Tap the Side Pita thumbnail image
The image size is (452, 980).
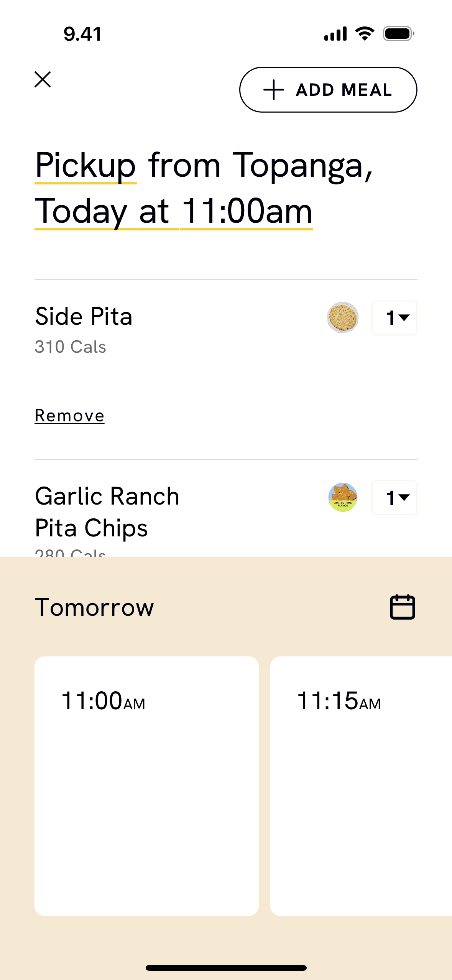(x=343, y=317)
